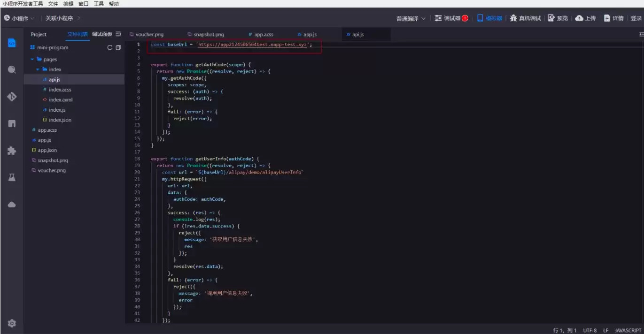The image size is (644, 334).
Task: Open the cloud sidebar icon
Action: click(x=12, y=205)
